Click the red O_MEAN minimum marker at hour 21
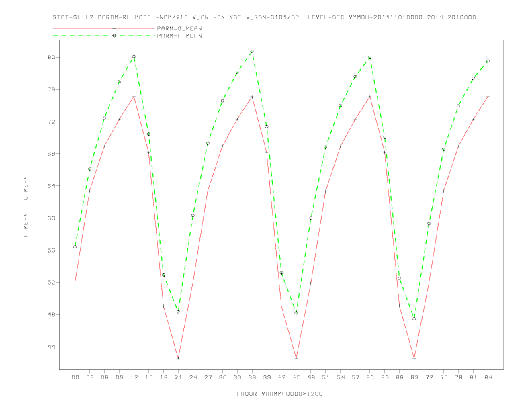The width and height of the screenshot is (532, 411). 178,358
